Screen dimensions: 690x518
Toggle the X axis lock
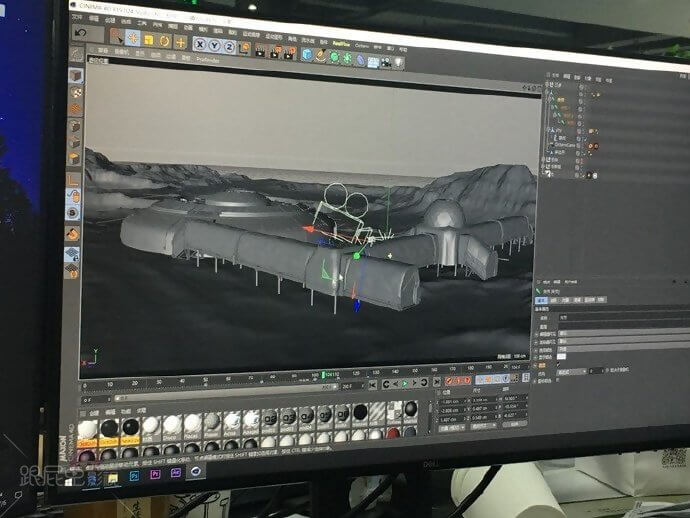pos(199,44)
